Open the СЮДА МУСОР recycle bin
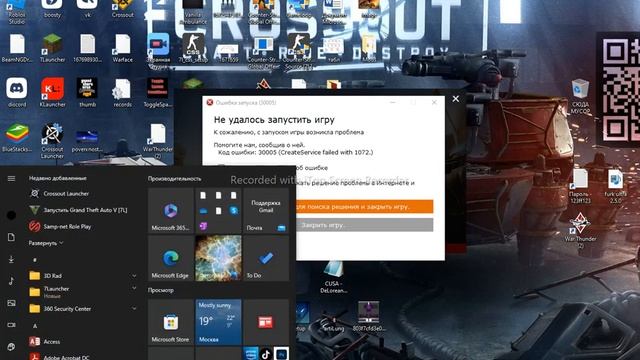This screenshot has width=640, height=360. click(580, 96)
